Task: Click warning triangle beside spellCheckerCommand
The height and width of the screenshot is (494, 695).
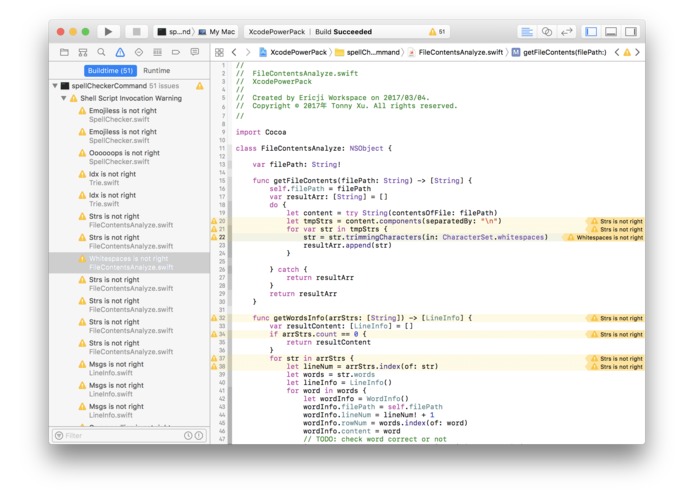Action: [200, 86]
